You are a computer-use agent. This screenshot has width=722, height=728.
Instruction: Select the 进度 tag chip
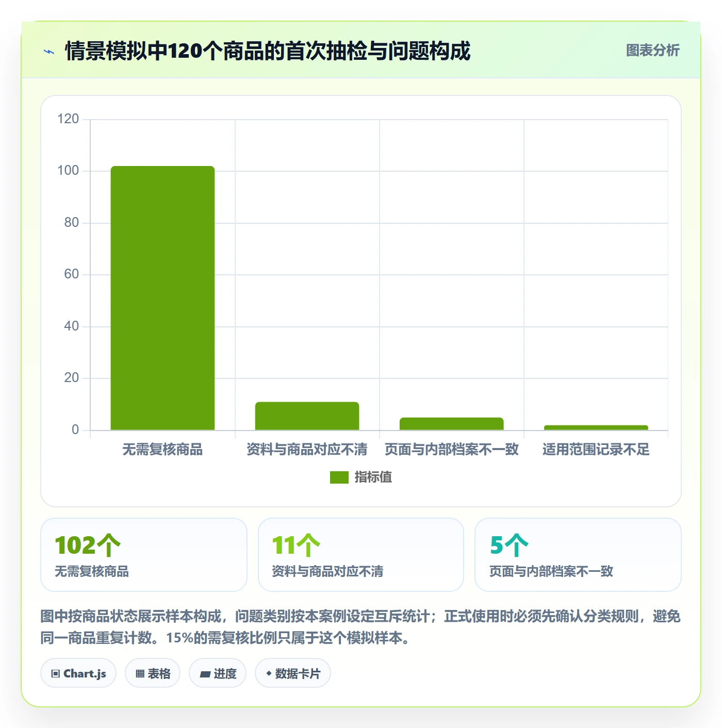pyautogui.click(x=218, y=673)
